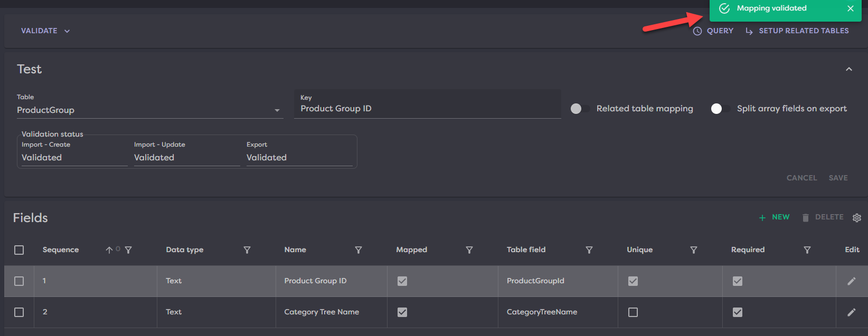Image resolution: width=868 pixels, height=336 pixels.
Task: Edit the Category Tree Name row via pencil
Action: tap(851, 312)
